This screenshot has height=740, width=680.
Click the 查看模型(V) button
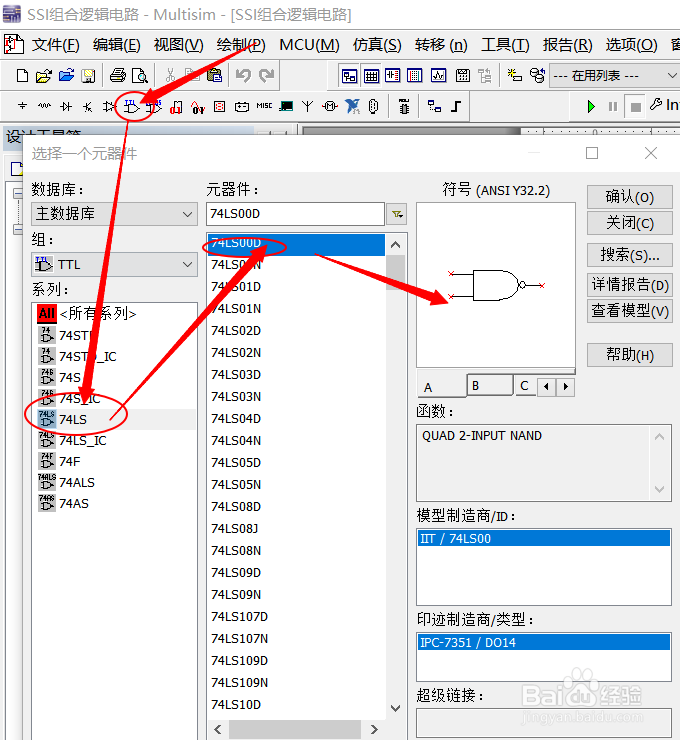630,311
